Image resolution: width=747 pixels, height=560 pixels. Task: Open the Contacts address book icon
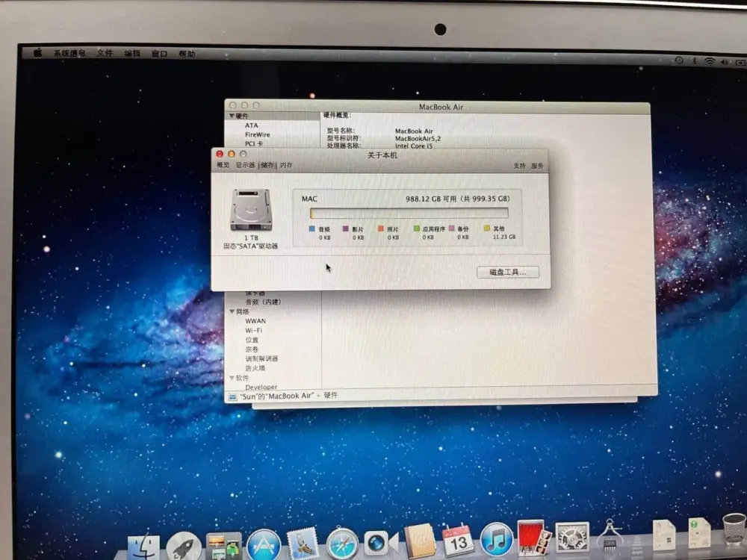coord(420,541)
